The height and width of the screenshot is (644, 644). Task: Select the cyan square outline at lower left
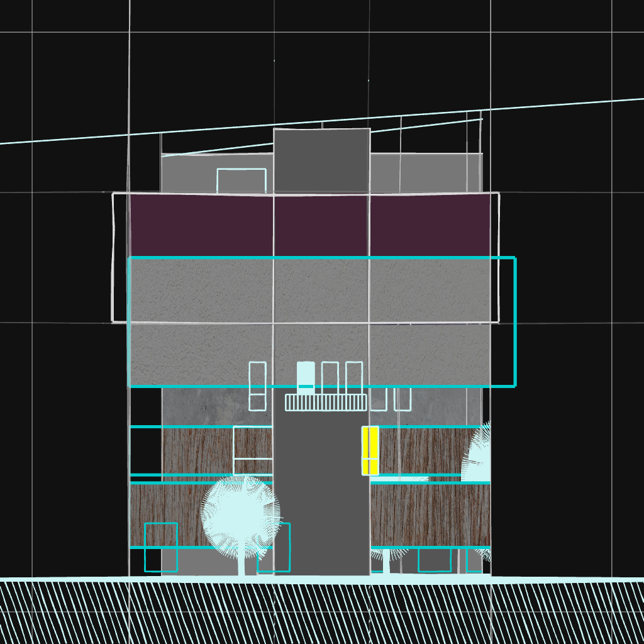(x=161, y=547)
